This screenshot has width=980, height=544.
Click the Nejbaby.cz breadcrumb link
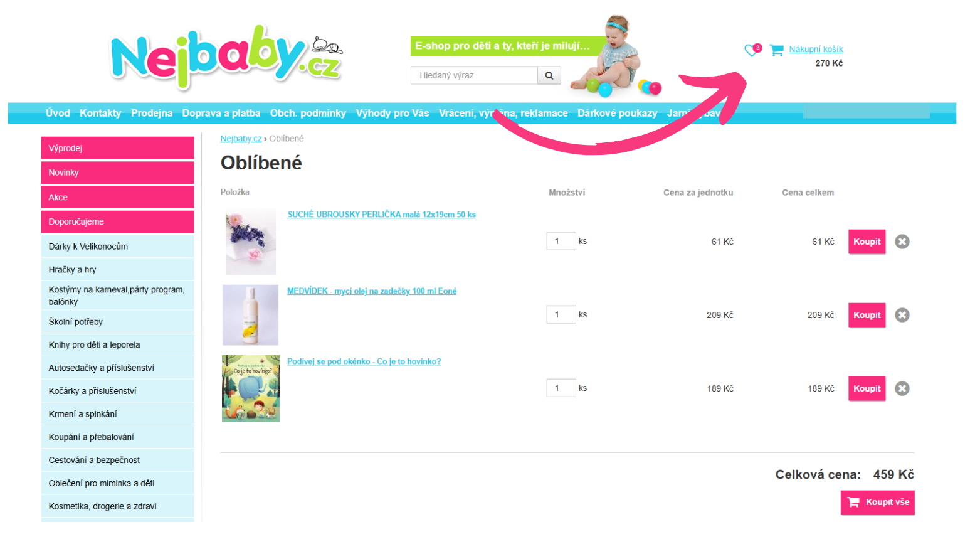click(241, 139)
